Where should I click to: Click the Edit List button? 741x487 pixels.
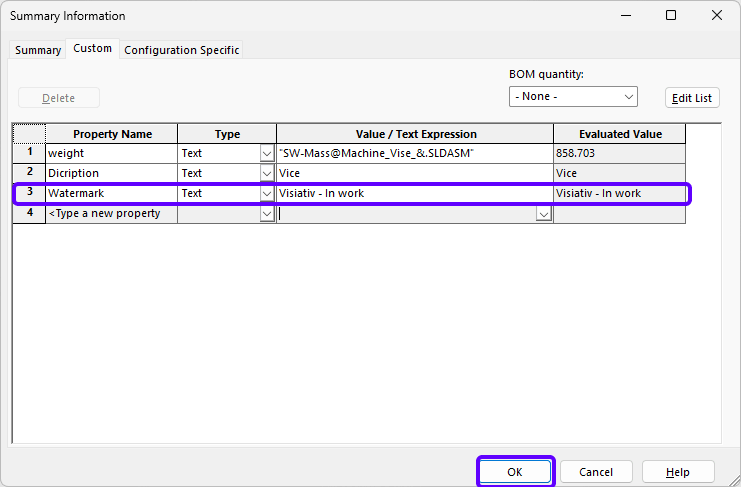pos(692,98)
